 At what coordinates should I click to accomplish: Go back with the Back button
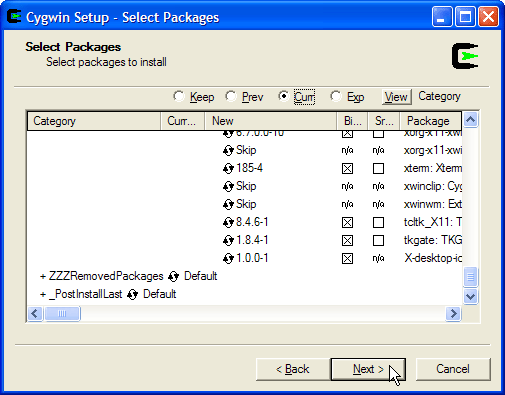tap(293, 369)
